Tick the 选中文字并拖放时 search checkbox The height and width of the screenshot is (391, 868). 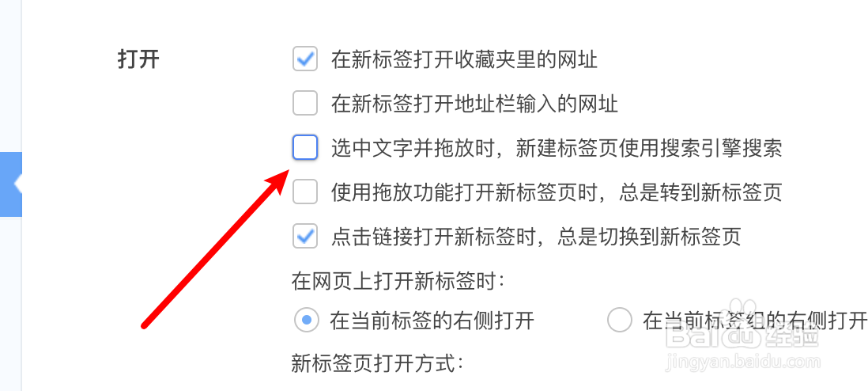click(x=305, y=147)
